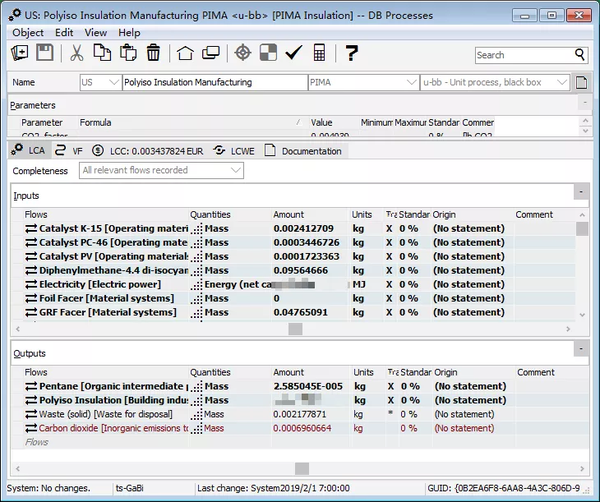Viewport: 600px width, 502px height.
Task: Click the Inputs vertical scrollbar thumb
Action: pos(582,229)
